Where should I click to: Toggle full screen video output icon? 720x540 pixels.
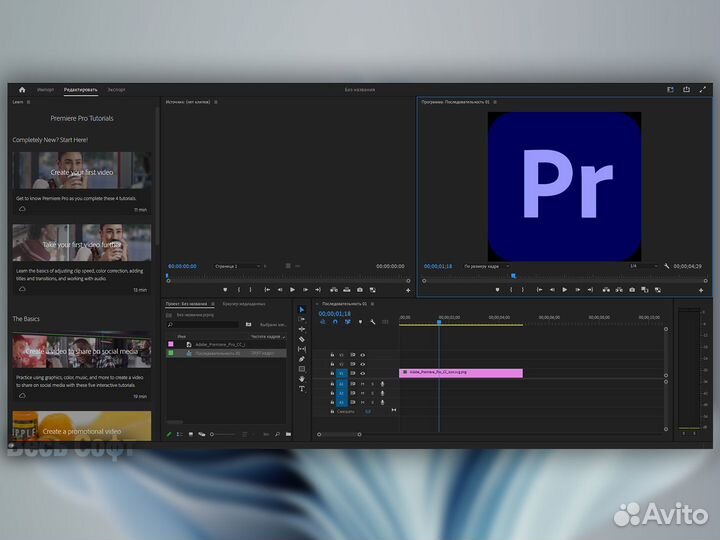[x=703, y=90]
